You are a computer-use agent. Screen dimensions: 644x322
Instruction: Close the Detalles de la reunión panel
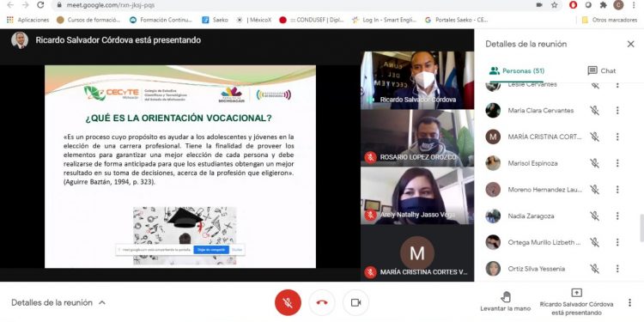click(x=630, y=44)
